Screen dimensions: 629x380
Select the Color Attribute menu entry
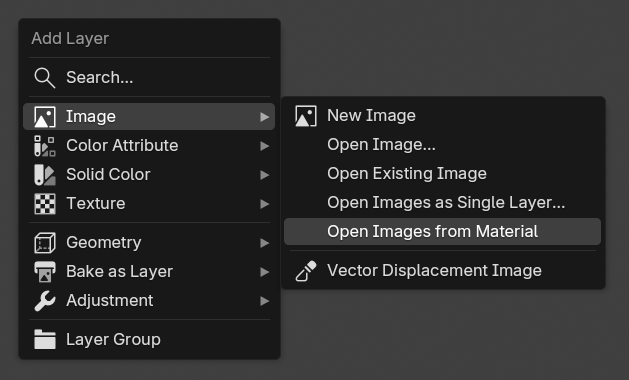(149, 146)
